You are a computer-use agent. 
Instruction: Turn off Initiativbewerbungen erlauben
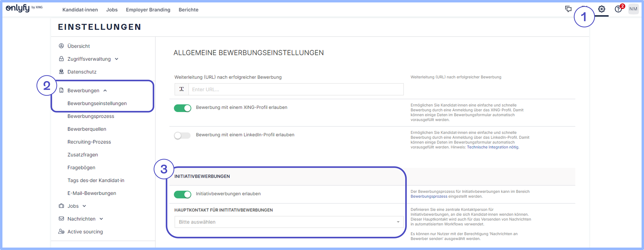coord(182,194)
